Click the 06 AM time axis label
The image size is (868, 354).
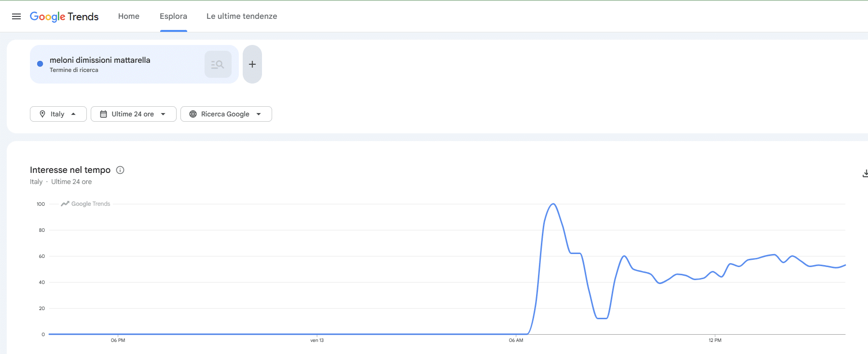(x=516, y=340)
